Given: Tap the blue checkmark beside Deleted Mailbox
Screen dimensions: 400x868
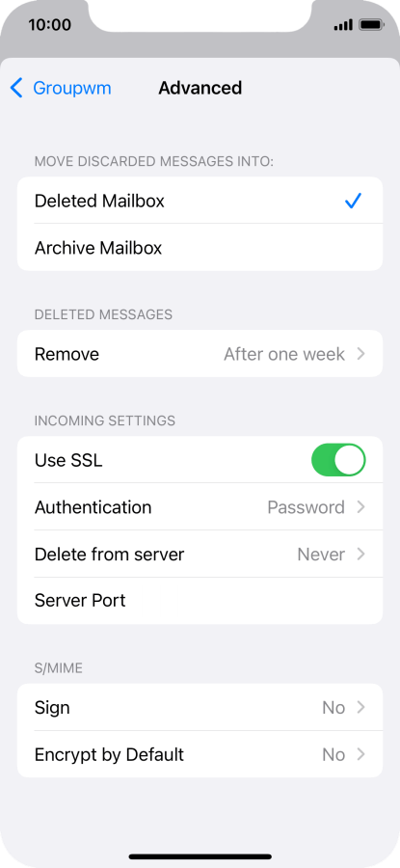Looking at the screenshot, I should pos(353,201).
